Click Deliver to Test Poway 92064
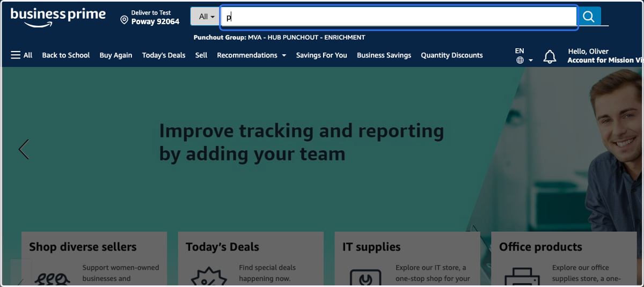 [150, 18]
